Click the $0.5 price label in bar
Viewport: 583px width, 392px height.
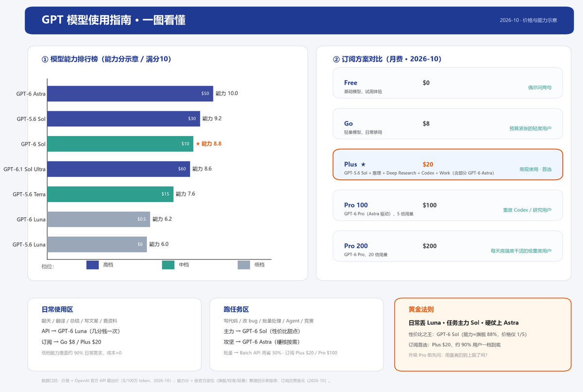point(141,219)
